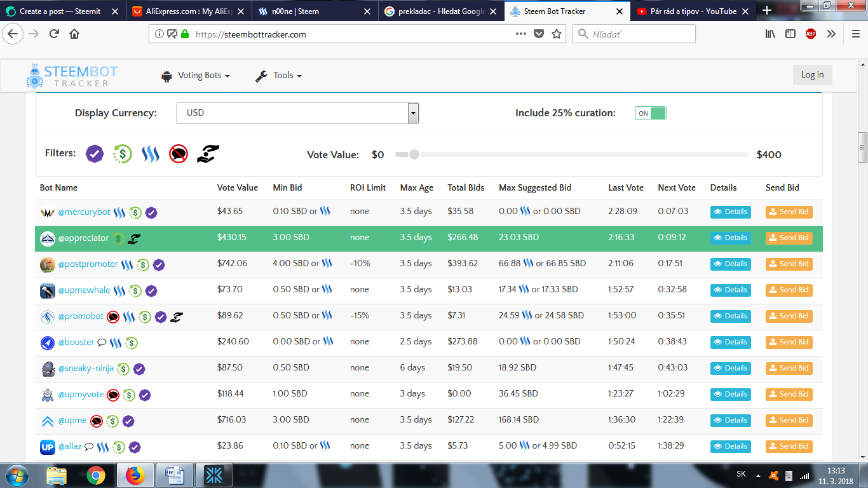Screen dimensions: 868x488
Task: Click the sneaky-ninja avatar icon
Action: (x=47, y=369)
